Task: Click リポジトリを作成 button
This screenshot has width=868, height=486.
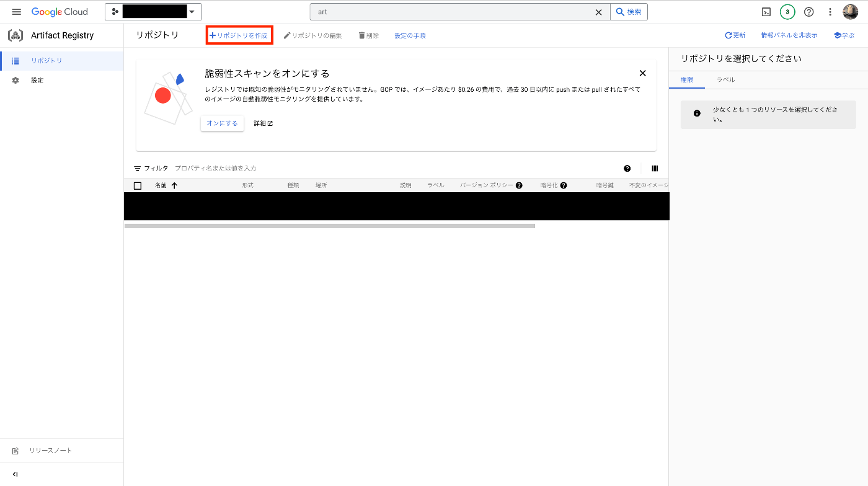Action: [x=239, y=35]
